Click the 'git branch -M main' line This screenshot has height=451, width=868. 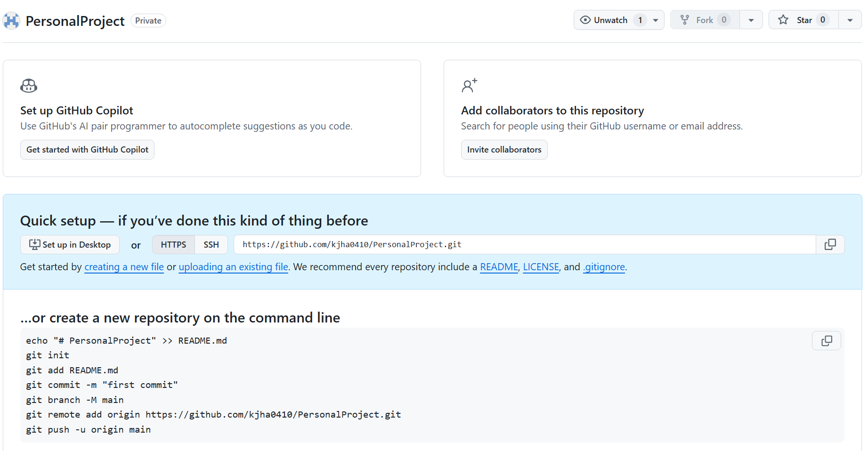coord(75,400)
